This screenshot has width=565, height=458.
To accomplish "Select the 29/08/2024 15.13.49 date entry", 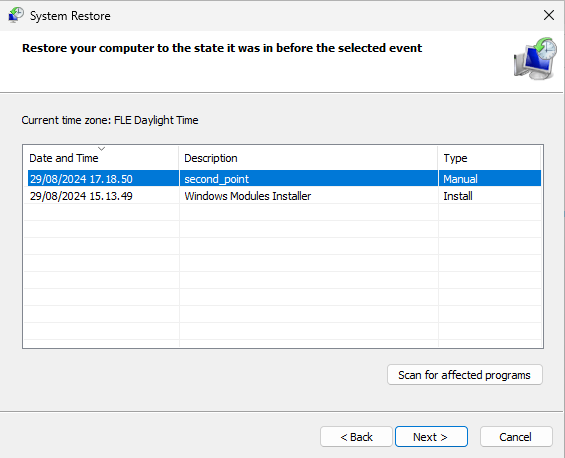I will [x=81, y=196].
